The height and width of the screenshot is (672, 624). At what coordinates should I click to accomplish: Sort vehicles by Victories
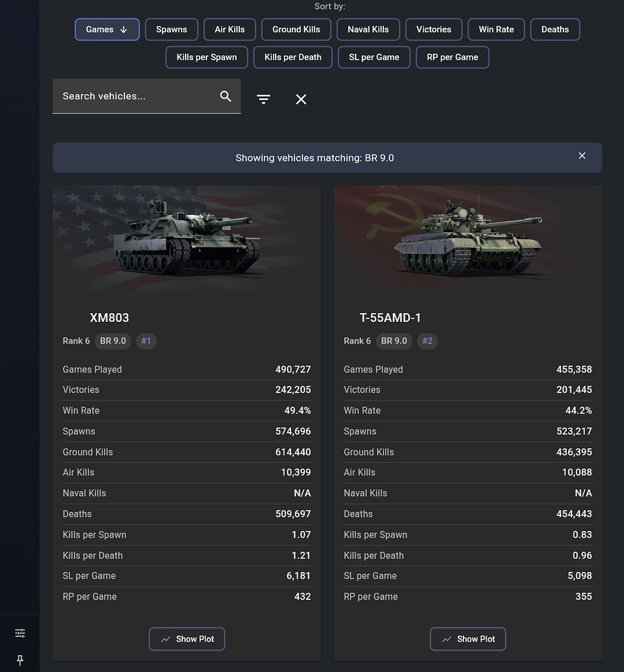pyautogui.click(x=434, y=30)
